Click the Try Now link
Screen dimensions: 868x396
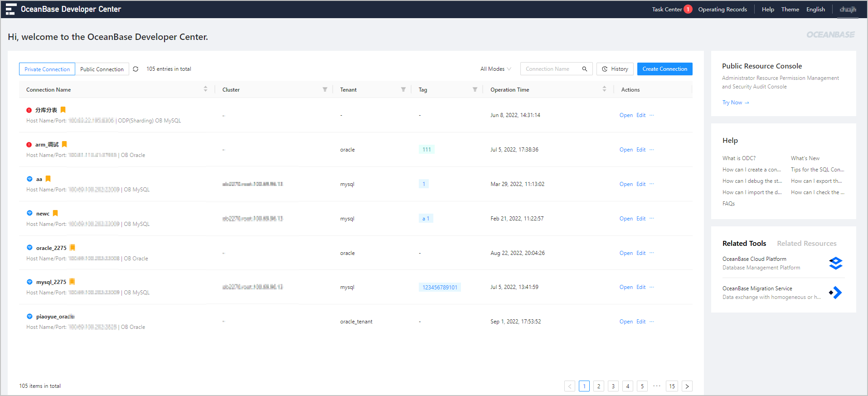click(x=735, y=103)
